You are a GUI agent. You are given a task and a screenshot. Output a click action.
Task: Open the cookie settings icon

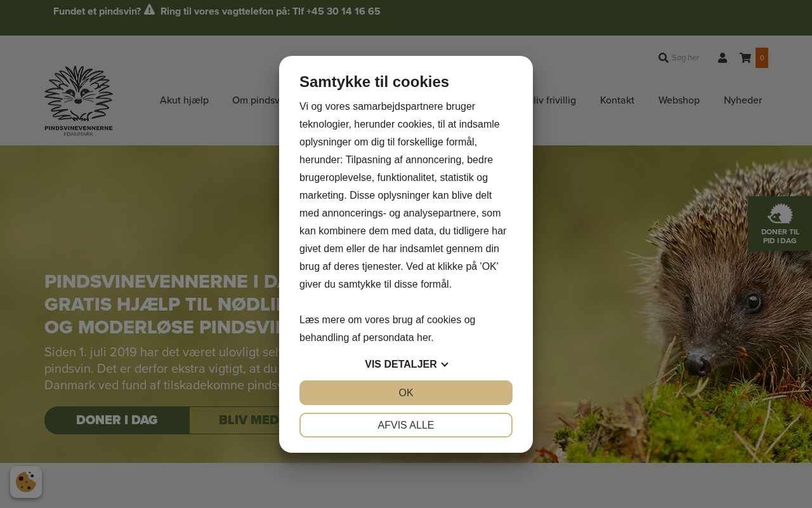(x=26, y=482)
